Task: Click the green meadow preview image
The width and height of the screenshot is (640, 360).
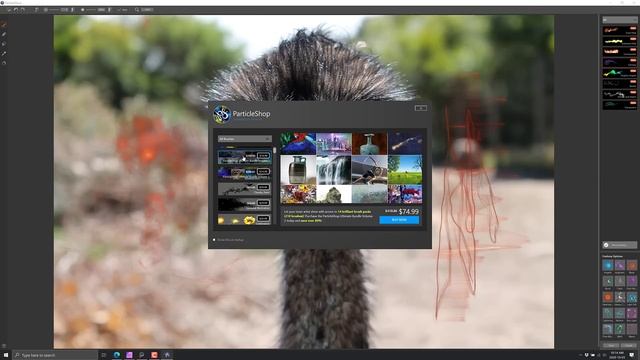Action: 405,170
